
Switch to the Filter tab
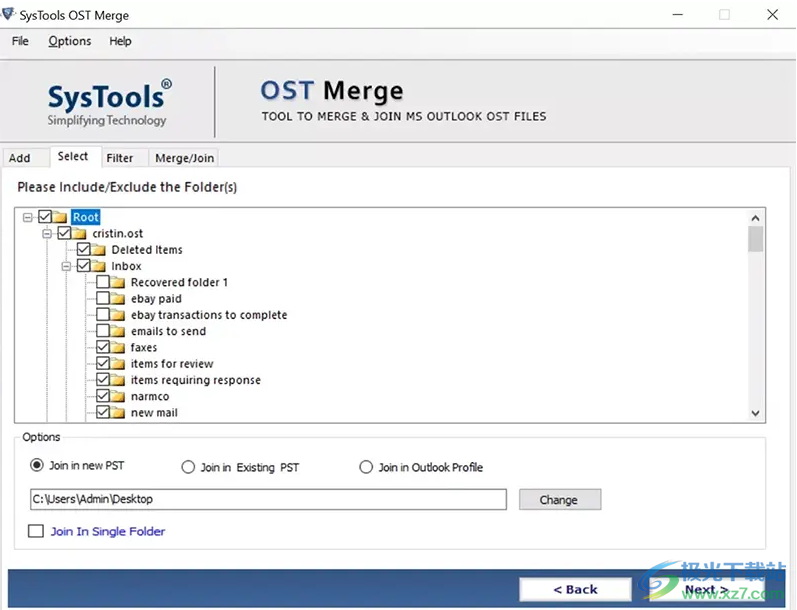tap(120, 158)
